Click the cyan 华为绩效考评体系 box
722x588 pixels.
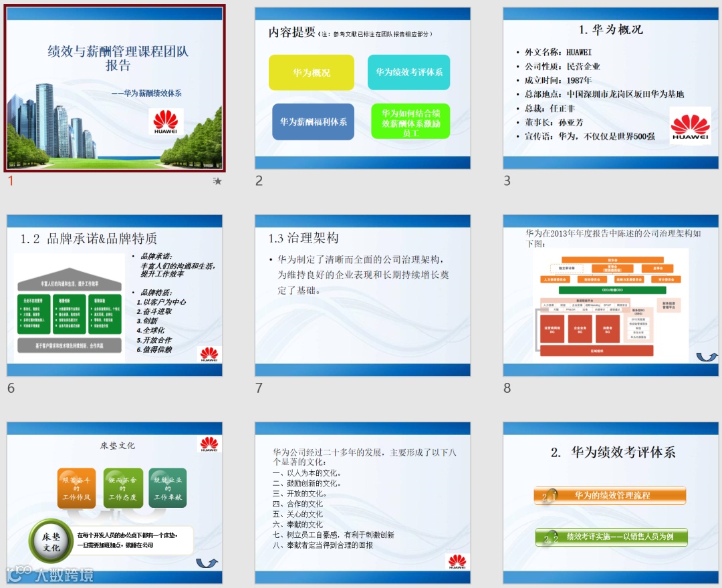pyautogui.click(x=409, y=72)
